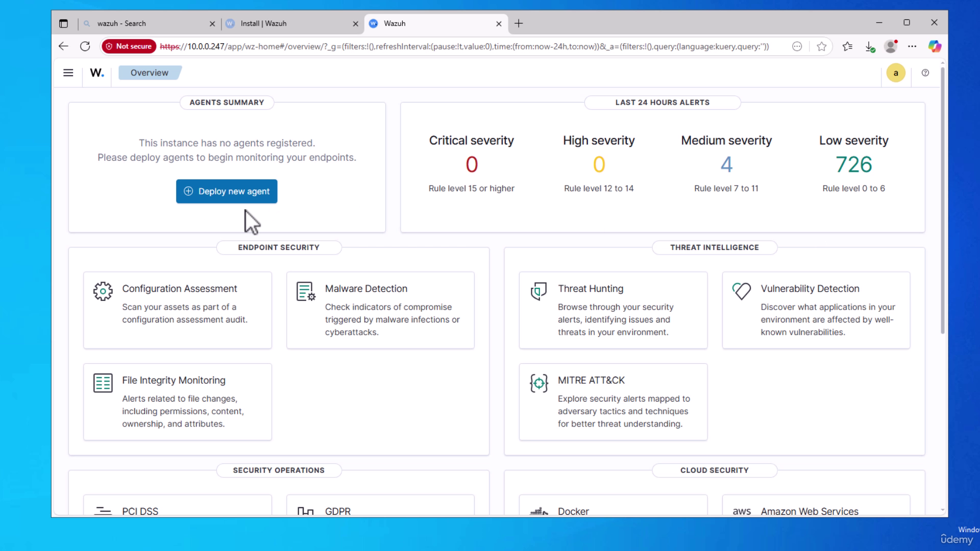Click the File Integrity Monitoring icon
The width and height of the screenshot is (980, 551).
103,383
